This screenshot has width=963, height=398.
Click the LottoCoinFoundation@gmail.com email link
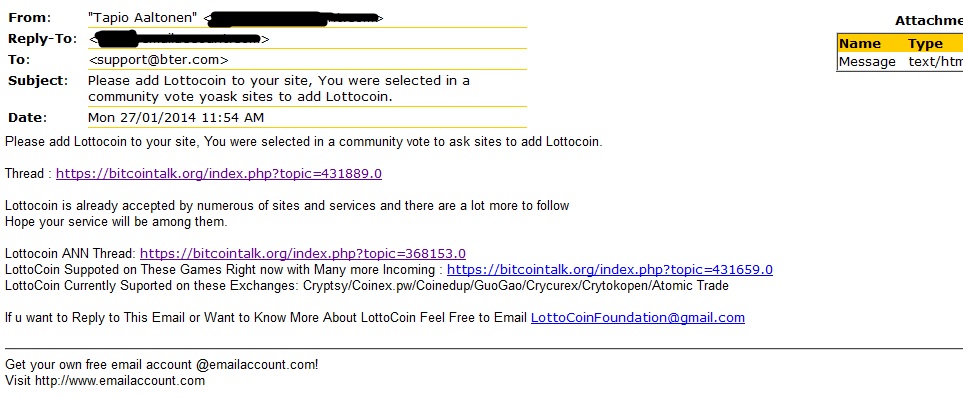(x=637, y=318)
